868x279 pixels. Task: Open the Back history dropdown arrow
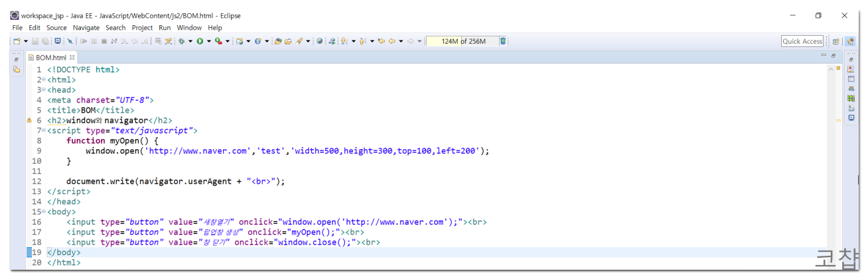tap(400, 41)
